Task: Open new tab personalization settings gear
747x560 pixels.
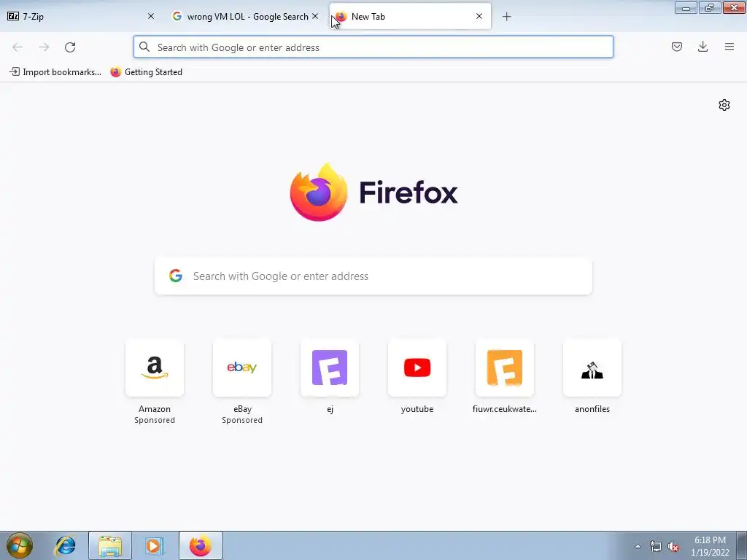Action: [724, 105]
